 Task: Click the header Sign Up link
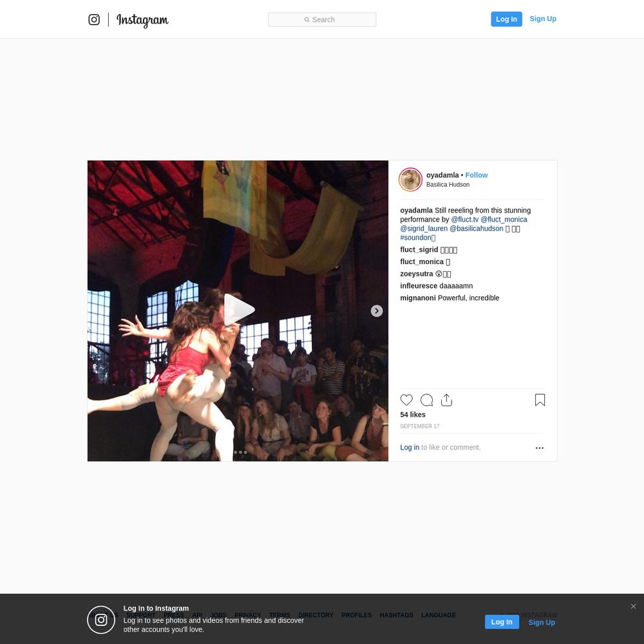click(x=543, y=19)
